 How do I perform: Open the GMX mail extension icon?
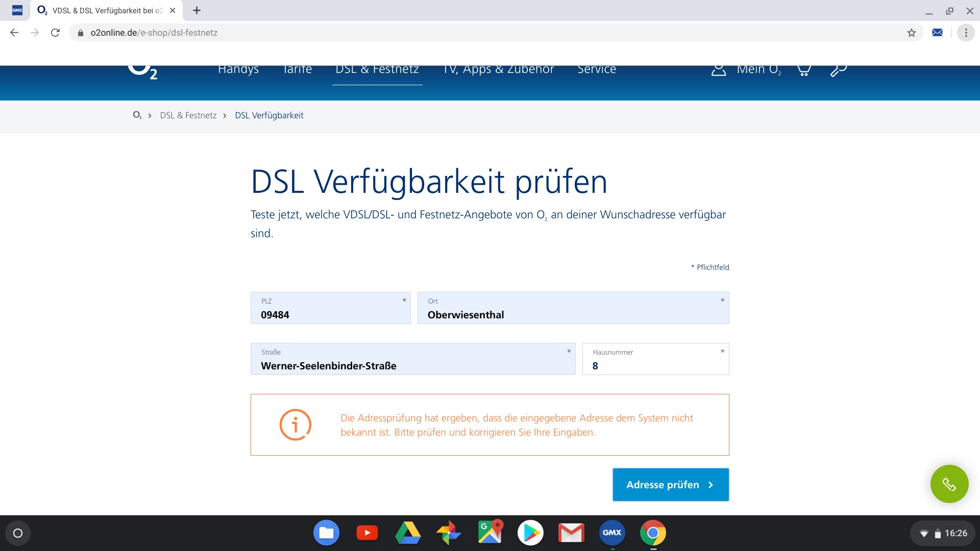click(x=937, y=33)
